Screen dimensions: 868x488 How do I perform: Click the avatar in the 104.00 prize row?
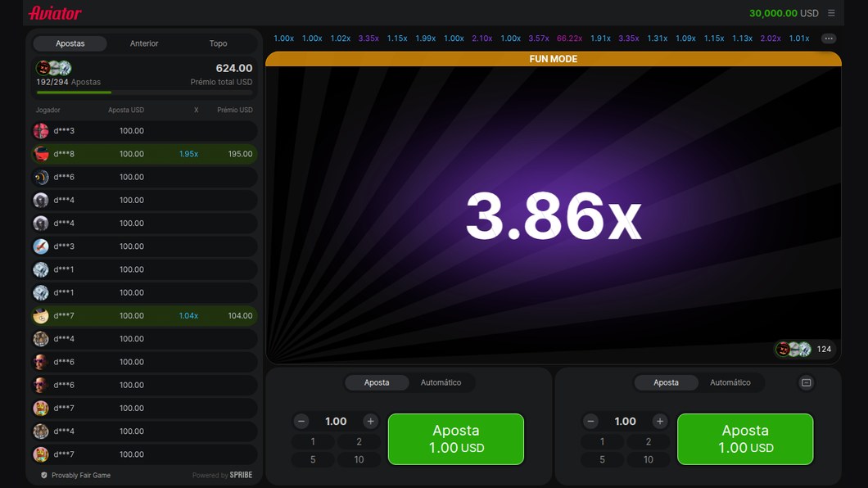point(41,315)
